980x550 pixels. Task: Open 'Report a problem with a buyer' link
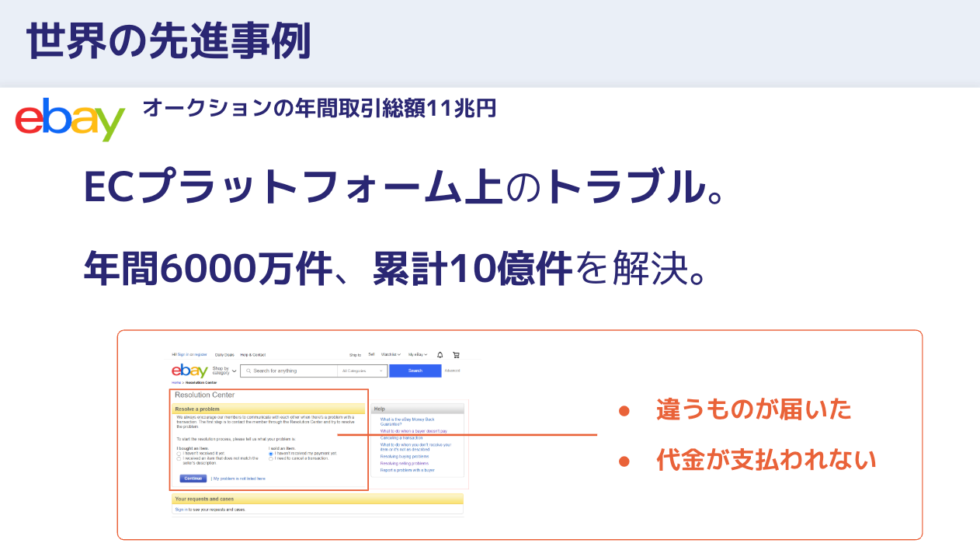click(407, 470)
